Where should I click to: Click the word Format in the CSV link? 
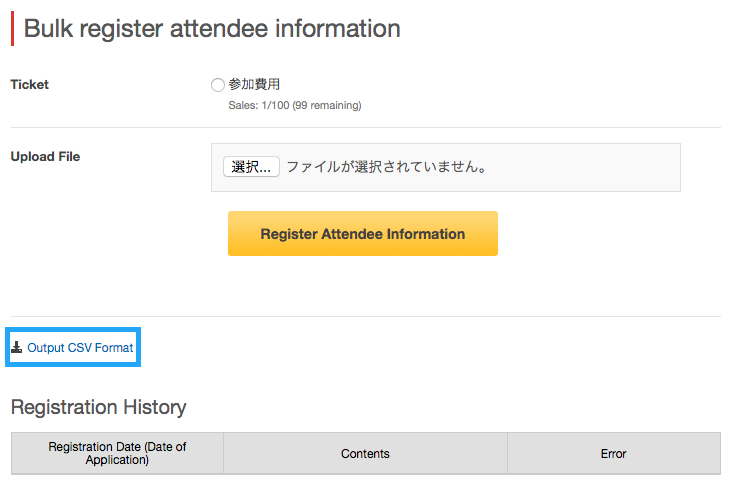pyautogui.click(x=114, y=348)
